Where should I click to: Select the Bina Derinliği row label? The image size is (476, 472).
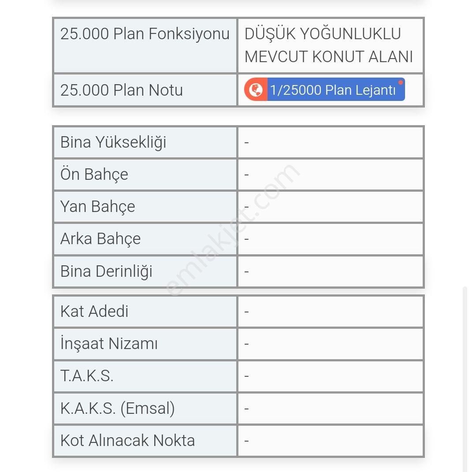[x=106, y=271]
